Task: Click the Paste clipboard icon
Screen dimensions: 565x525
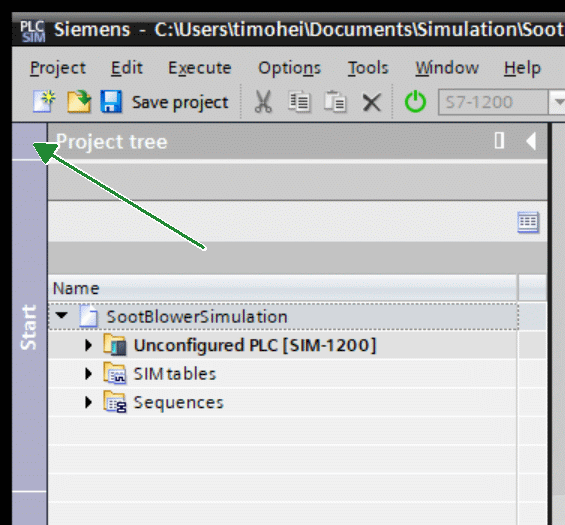Action: tap(335, 102)
